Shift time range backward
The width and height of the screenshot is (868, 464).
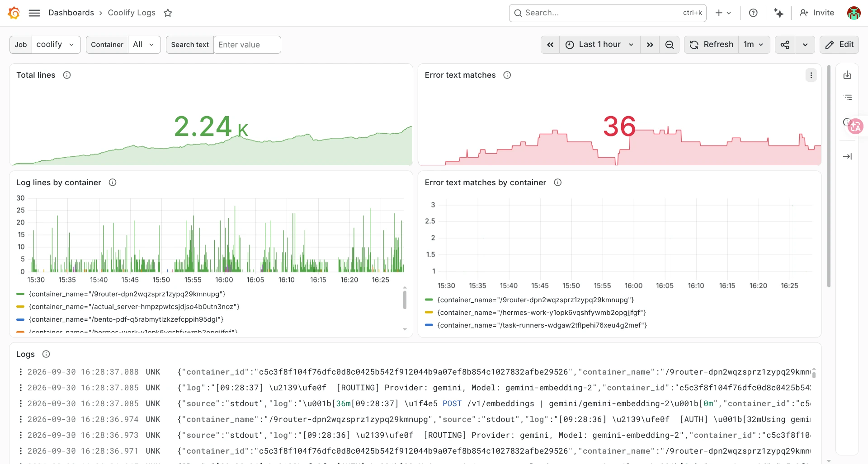click(x=550, y=45)
